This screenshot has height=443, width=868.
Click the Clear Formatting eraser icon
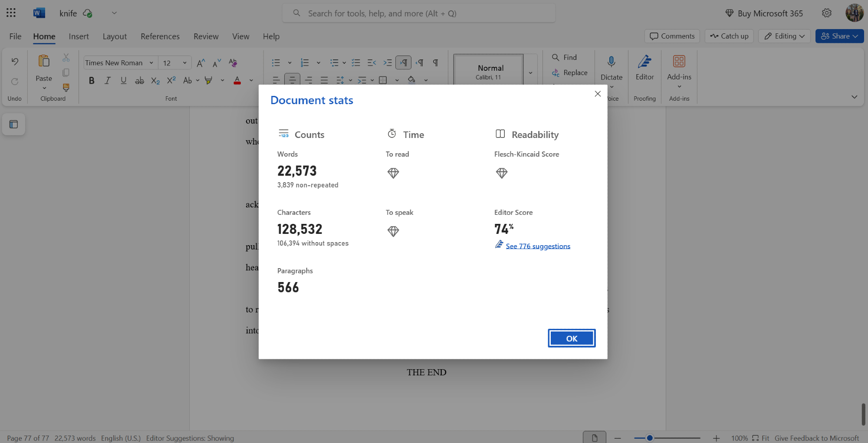pos(233,63)
